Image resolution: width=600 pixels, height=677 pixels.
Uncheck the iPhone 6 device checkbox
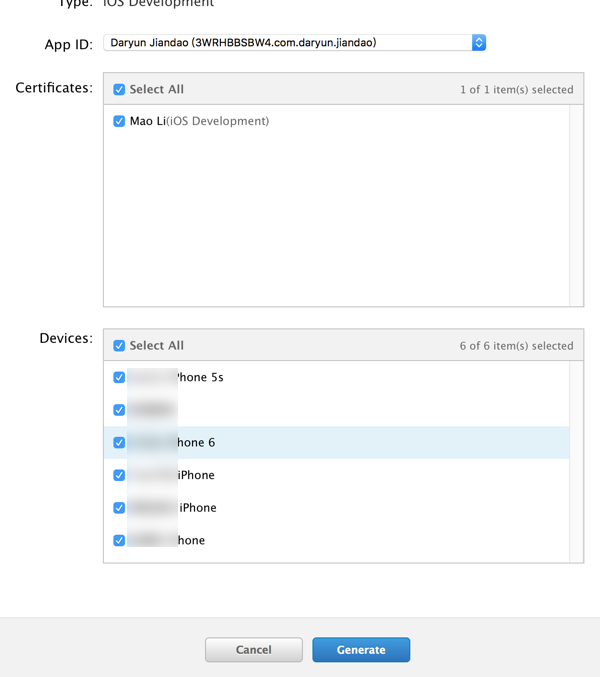click(x=119, y=442)
